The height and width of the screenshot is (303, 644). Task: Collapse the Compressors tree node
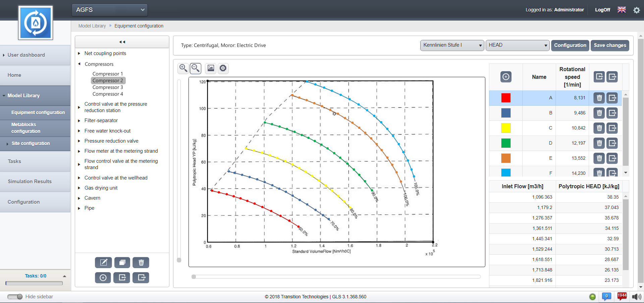click(79, 64)
